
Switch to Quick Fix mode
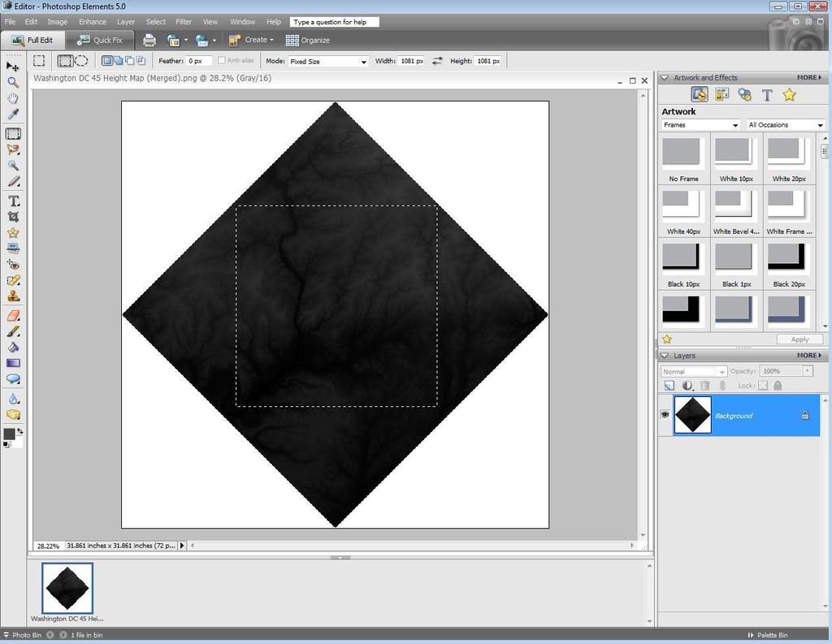click(x=99, y=40)
